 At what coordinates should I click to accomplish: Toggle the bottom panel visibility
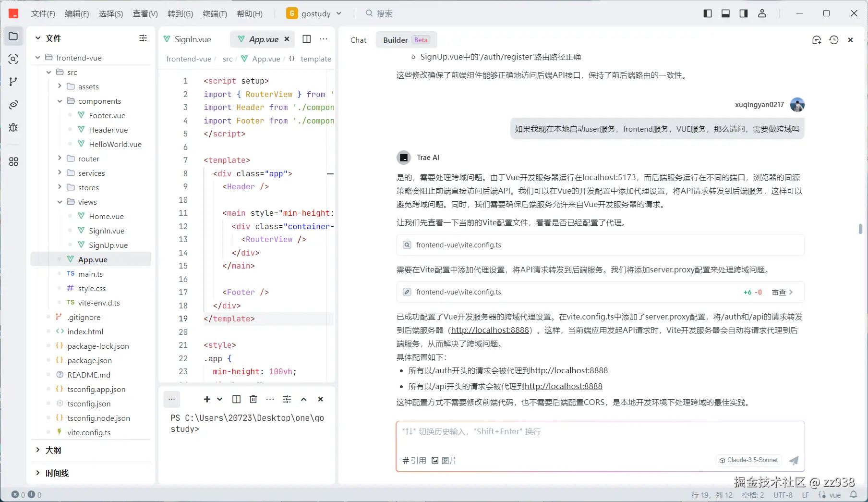pos(725,13)
